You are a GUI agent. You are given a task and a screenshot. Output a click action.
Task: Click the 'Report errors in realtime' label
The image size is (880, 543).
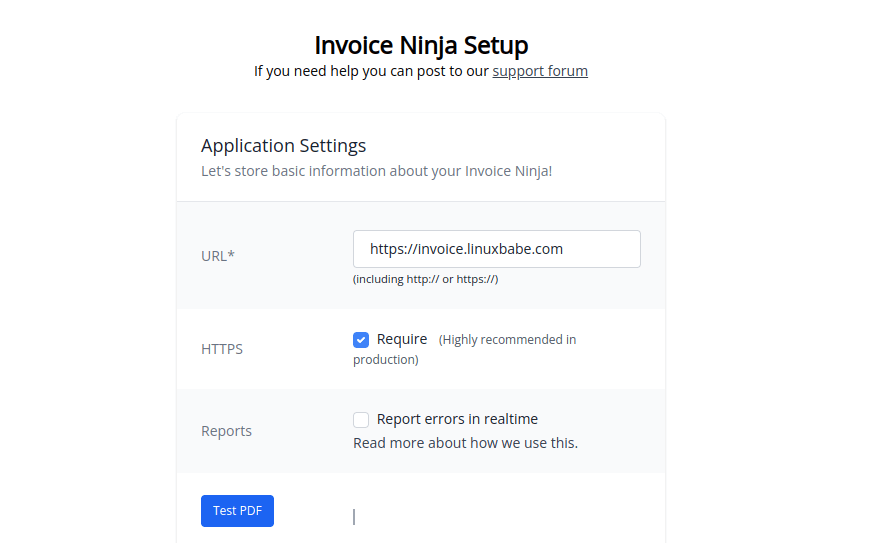[x=457, y=419]
